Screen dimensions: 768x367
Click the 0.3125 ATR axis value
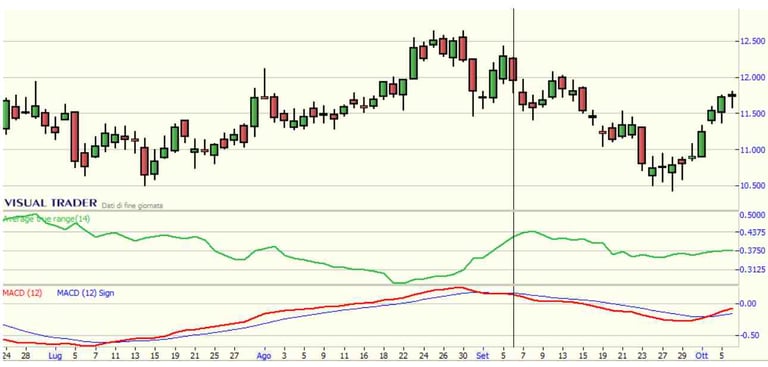751,269
